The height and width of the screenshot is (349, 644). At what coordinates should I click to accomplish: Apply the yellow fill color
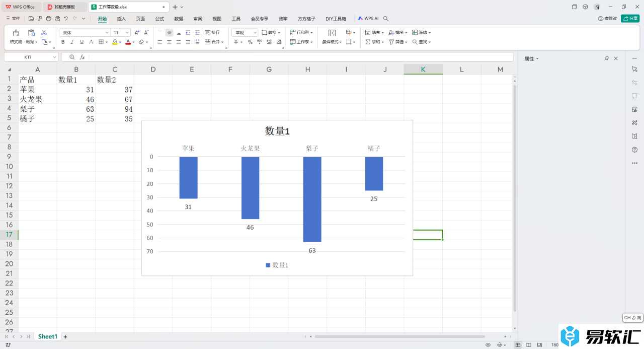(115, 42)
